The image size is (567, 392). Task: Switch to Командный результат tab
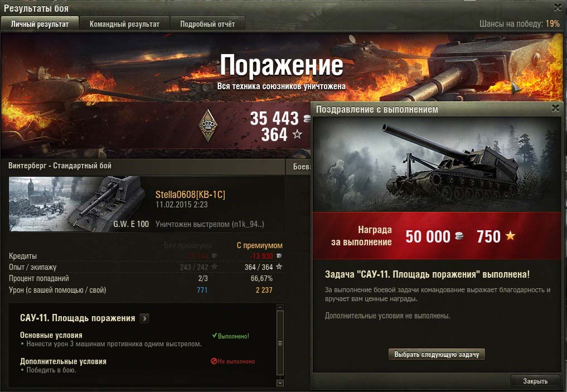pos(124,24)
